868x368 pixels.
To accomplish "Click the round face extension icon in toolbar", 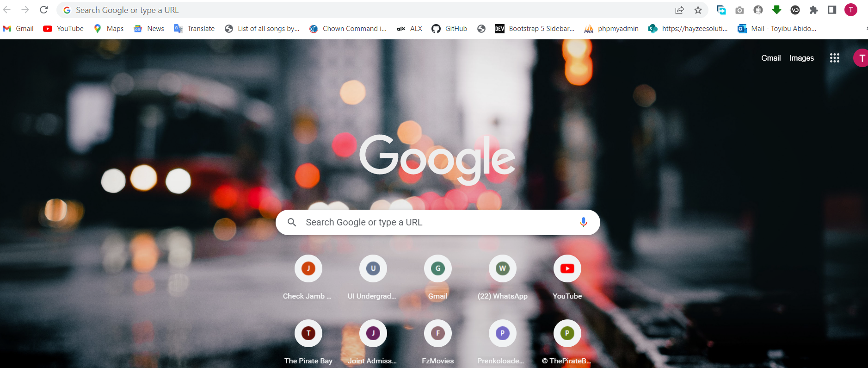I will (x=758, y=10).
